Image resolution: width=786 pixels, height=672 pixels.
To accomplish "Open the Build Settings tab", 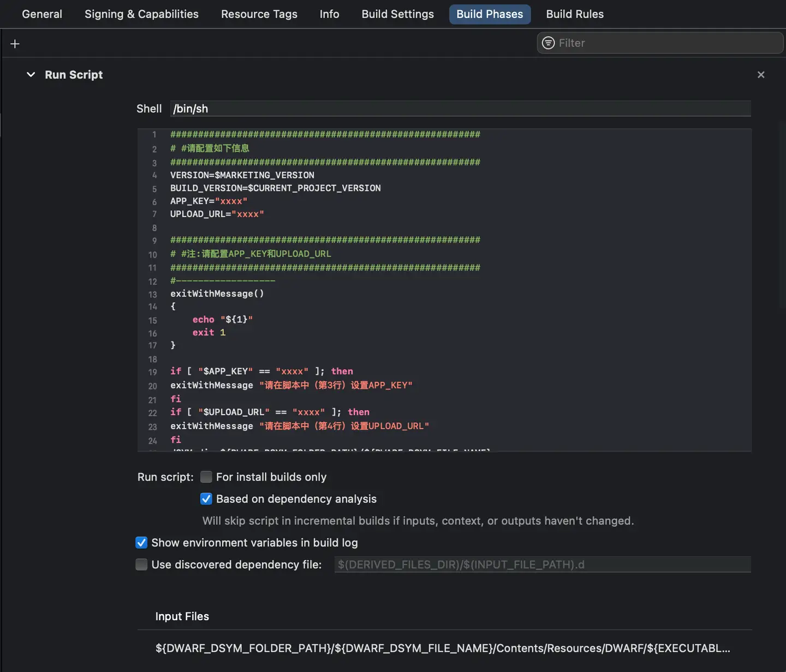I will (x=397, y=14).
